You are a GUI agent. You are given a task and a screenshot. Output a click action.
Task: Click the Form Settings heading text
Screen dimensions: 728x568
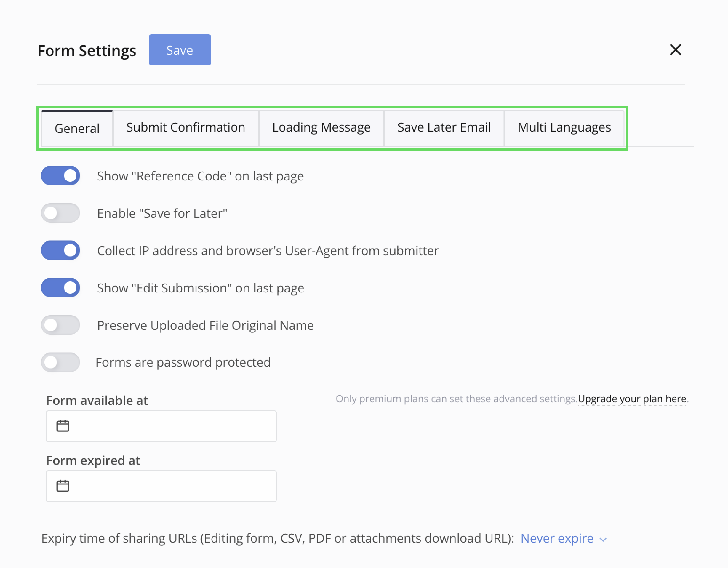87,51
